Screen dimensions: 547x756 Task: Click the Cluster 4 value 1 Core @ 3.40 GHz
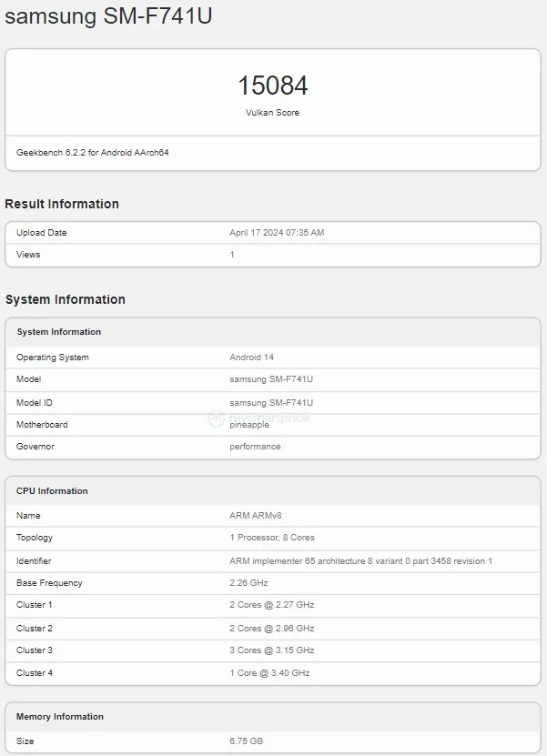click(269, 672)
